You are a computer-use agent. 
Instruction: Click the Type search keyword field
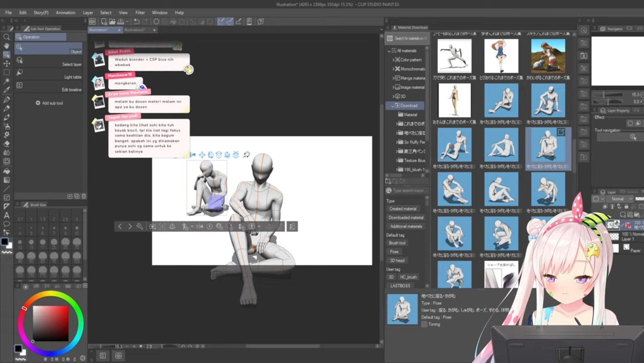click(407, 191)
